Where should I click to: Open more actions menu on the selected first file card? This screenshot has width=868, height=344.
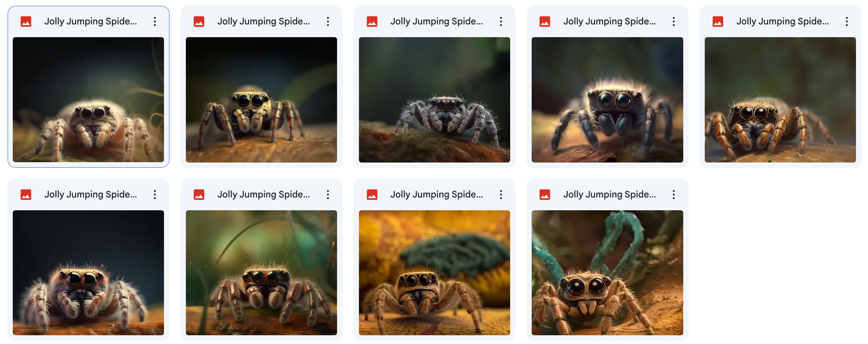[155, 21]
